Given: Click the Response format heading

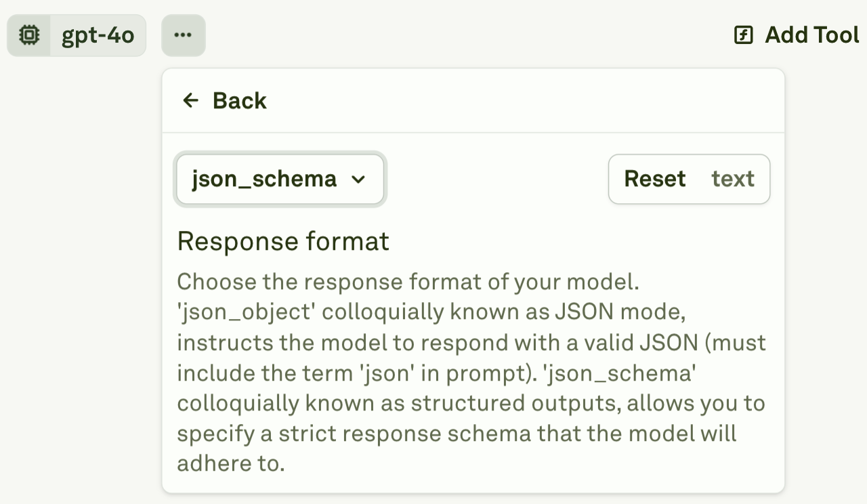Looking at the screenshot, I should point(283,241).
